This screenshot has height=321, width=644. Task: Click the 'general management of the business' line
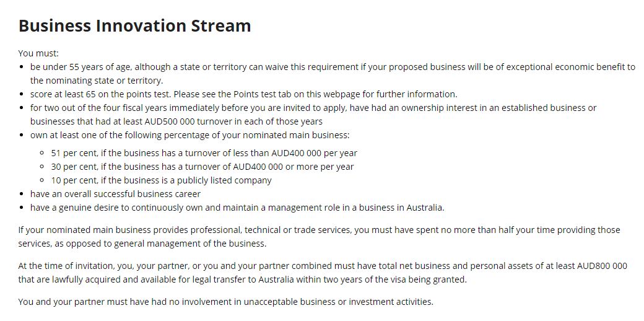point(142,244)
